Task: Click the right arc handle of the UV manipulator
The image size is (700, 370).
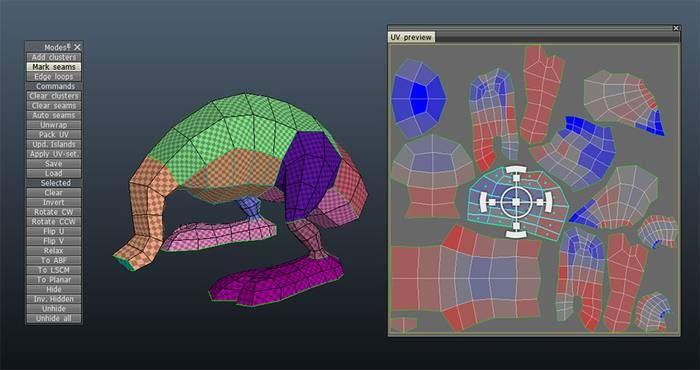Action: click(x=549, y=202)
